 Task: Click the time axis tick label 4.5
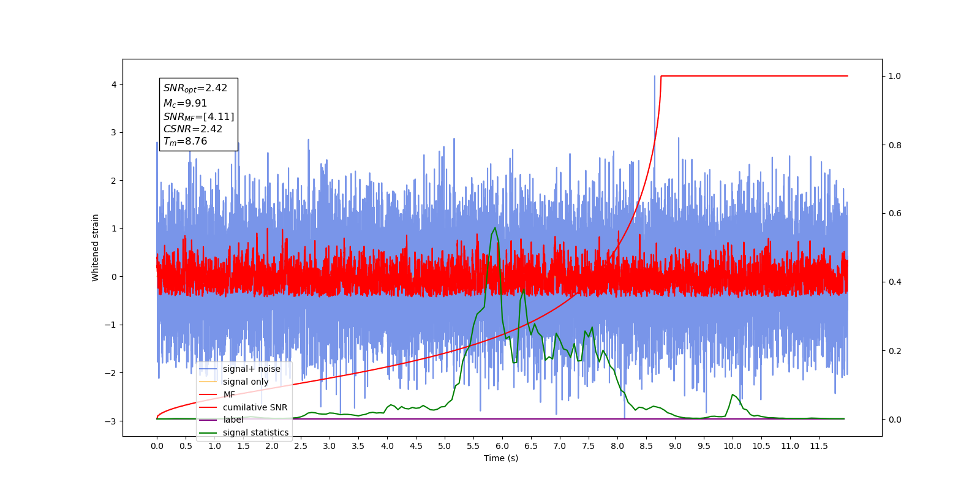[416, 446]
